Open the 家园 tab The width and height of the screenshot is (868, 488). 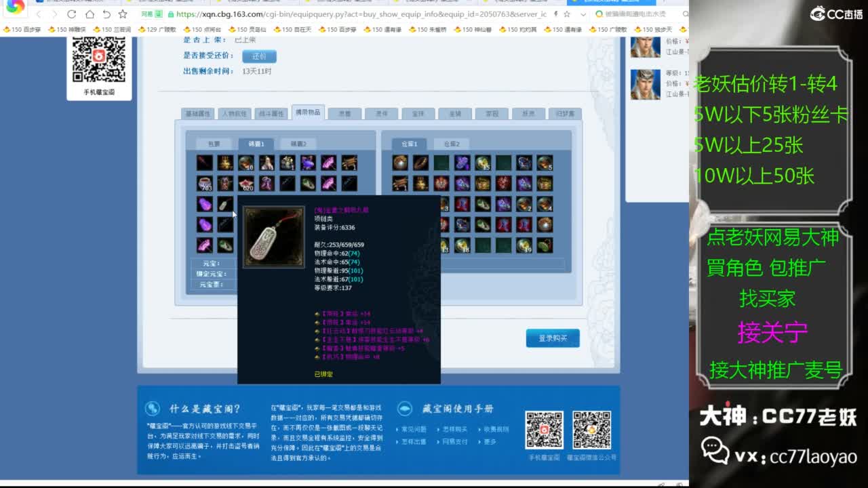[x=492, y=114]
